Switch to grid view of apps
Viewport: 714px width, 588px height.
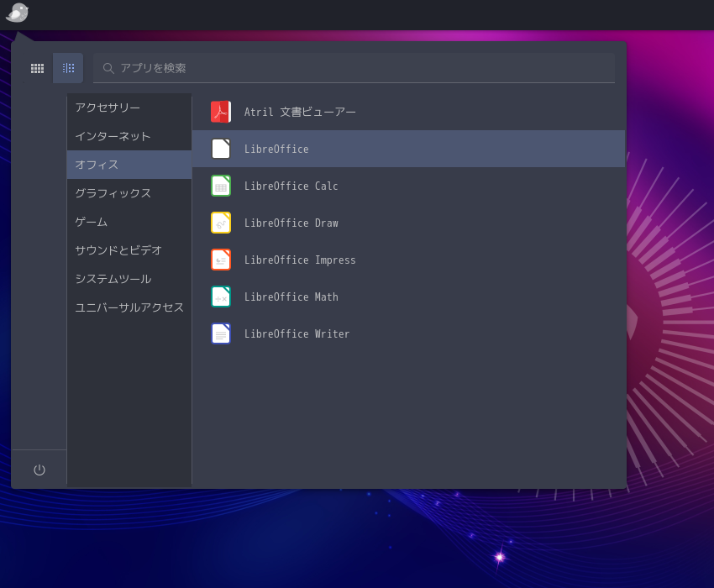pos(37,68)
